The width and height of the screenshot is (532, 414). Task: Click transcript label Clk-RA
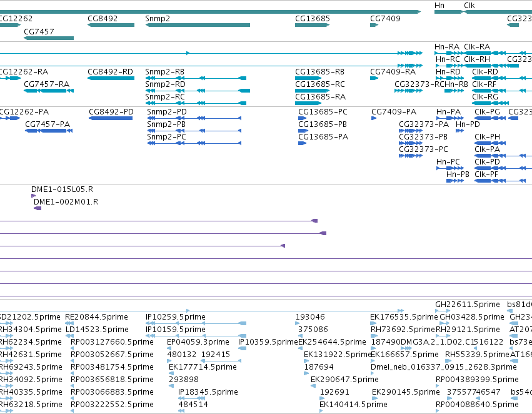pyautogui.click(x=477, y=47)
